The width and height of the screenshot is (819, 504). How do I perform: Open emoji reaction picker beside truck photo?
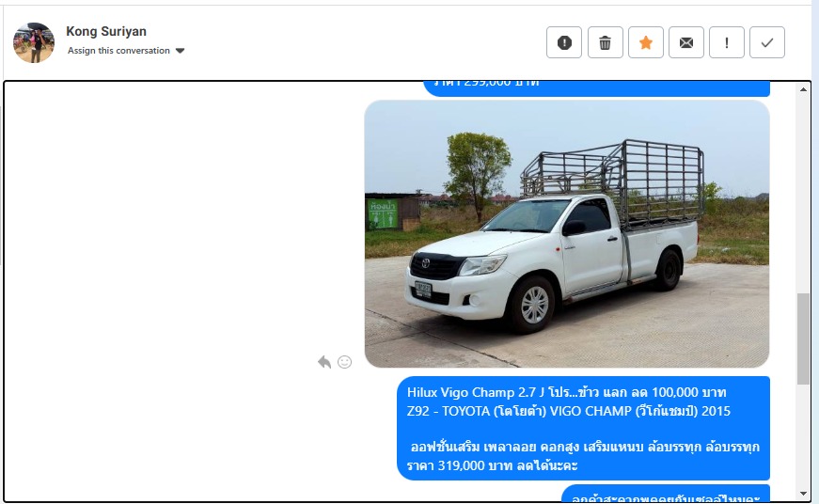click(x=344, y=362)
